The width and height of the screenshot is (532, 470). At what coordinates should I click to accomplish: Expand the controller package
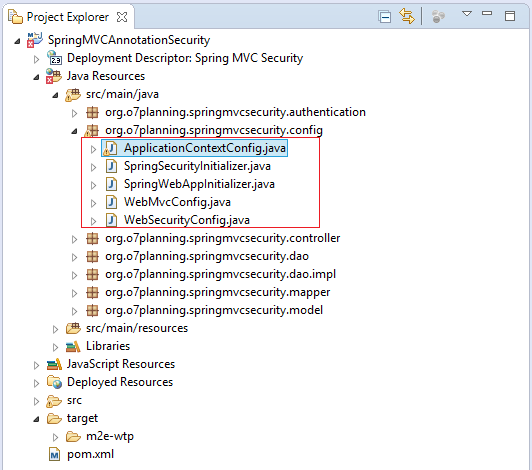tap(74, 240)
